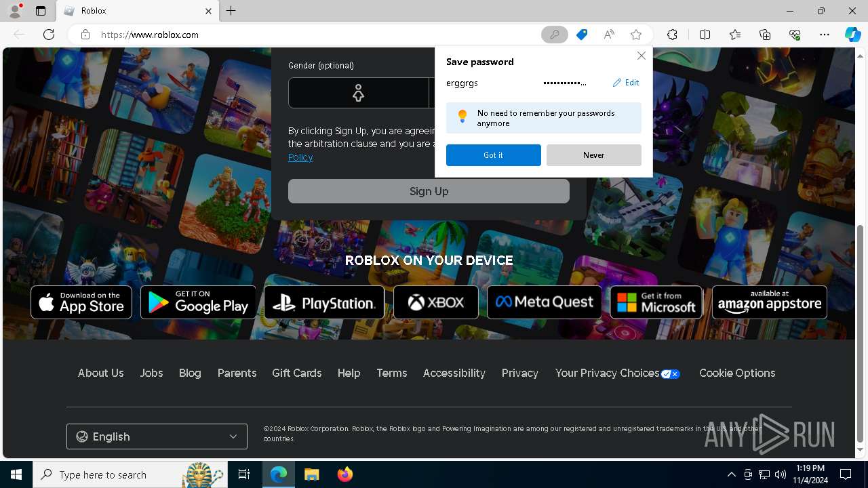
Task: Launch Firefox from the taskbar
Action: (x=345, y=474)
